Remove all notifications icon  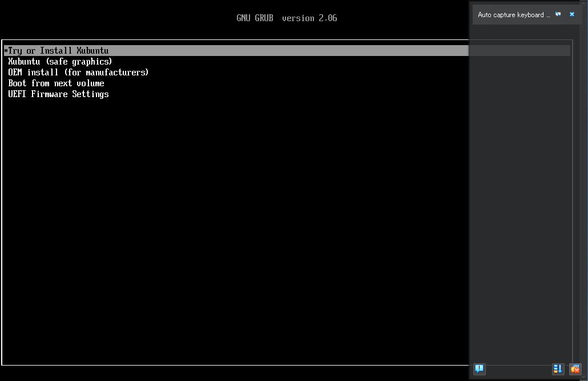[x=575, y=369]
